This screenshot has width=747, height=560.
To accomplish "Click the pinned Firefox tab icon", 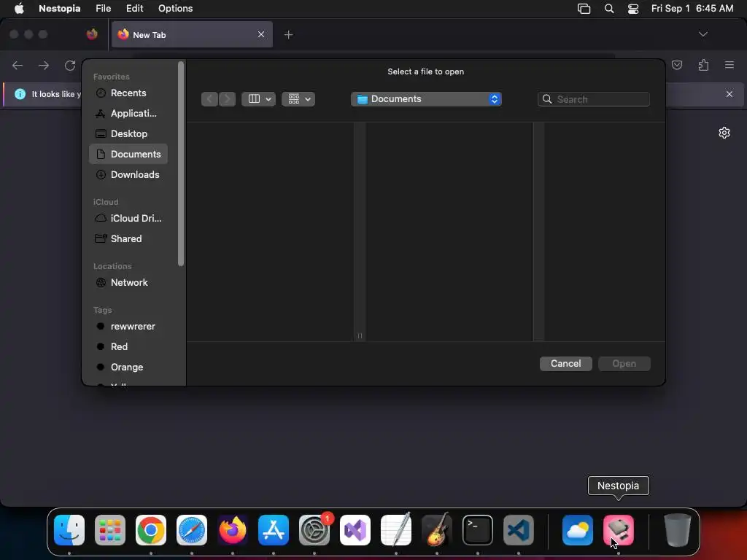I will tap(92, 34).
